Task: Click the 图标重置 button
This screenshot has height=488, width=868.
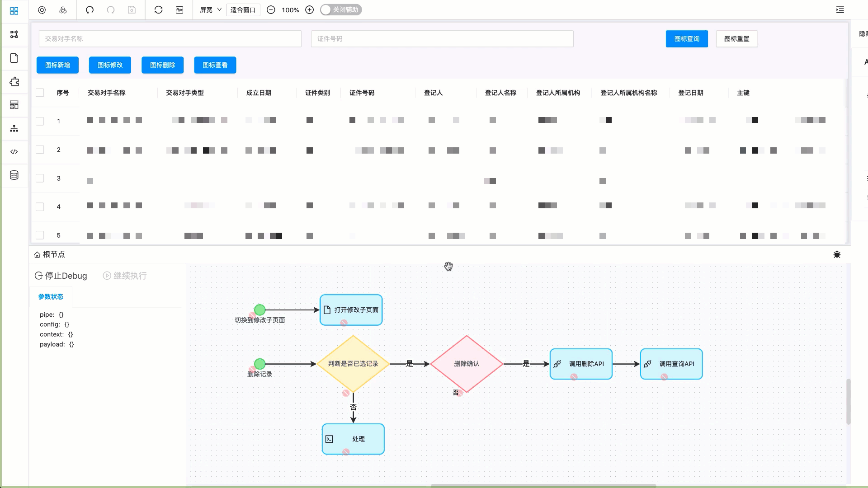Action: [x=737, y=39]
